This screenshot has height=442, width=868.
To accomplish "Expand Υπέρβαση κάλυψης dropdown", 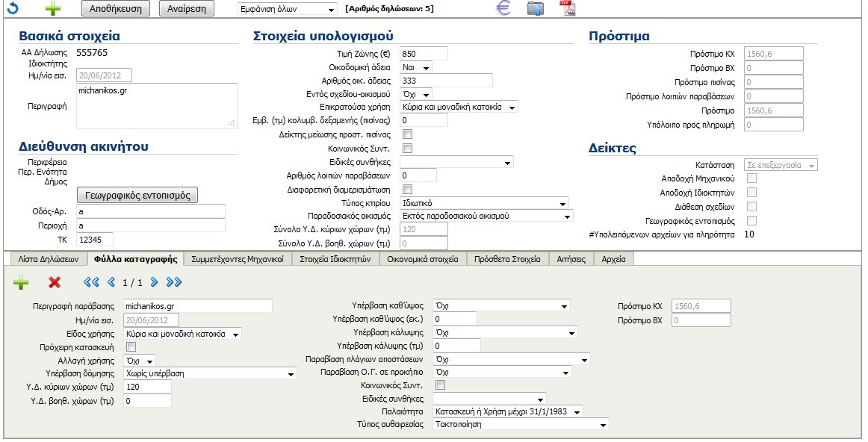I will (x=505, y=333).
